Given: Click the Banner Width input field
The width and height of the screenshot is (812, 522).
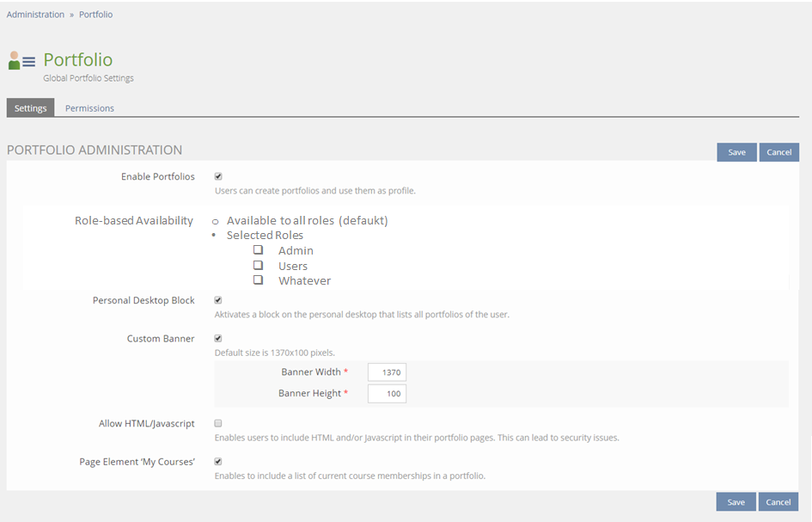Looking at the screenshot, I should [387, 372].
